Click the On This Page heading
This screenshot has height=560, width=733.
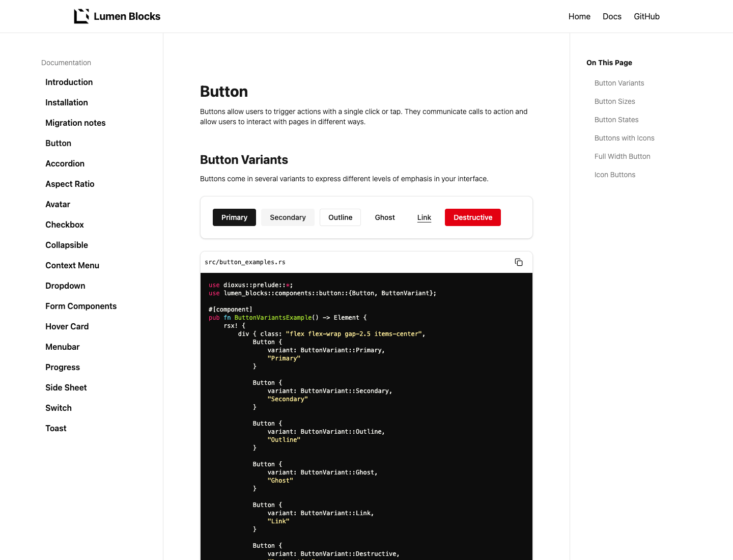point(609,63)
